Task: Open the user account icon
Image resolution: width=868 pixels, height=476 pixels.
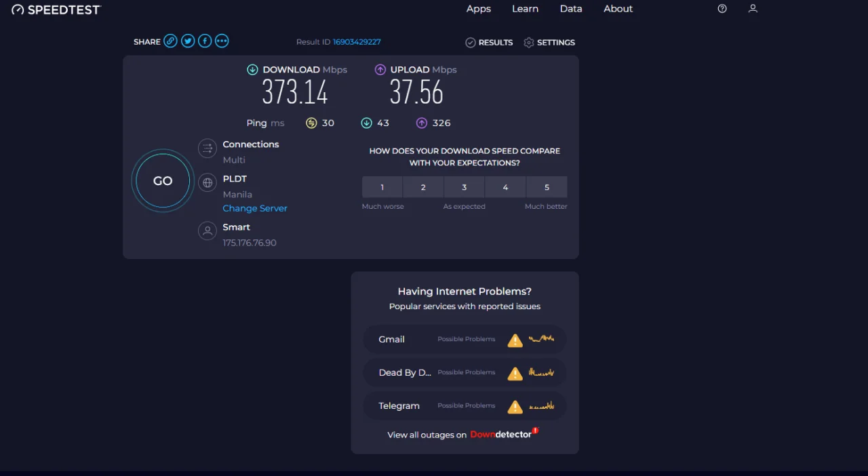Action: (753, 9)
